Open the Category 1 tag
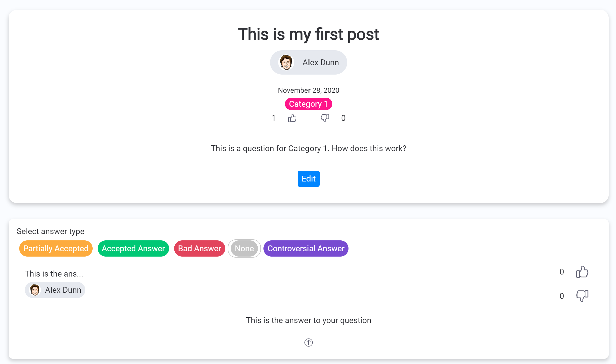 (308, 104)
